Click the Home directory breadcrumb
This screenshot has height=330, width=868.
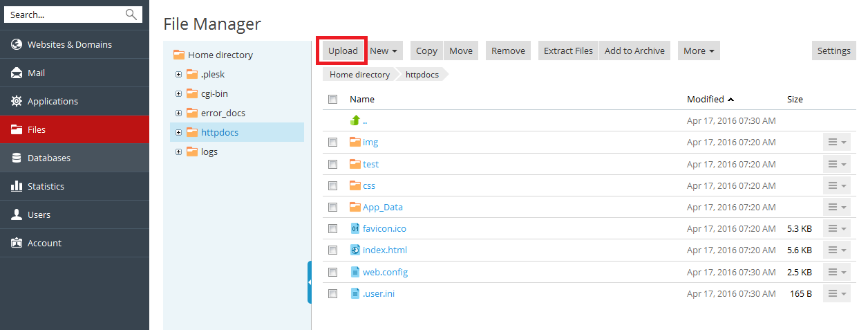[359, 74]
